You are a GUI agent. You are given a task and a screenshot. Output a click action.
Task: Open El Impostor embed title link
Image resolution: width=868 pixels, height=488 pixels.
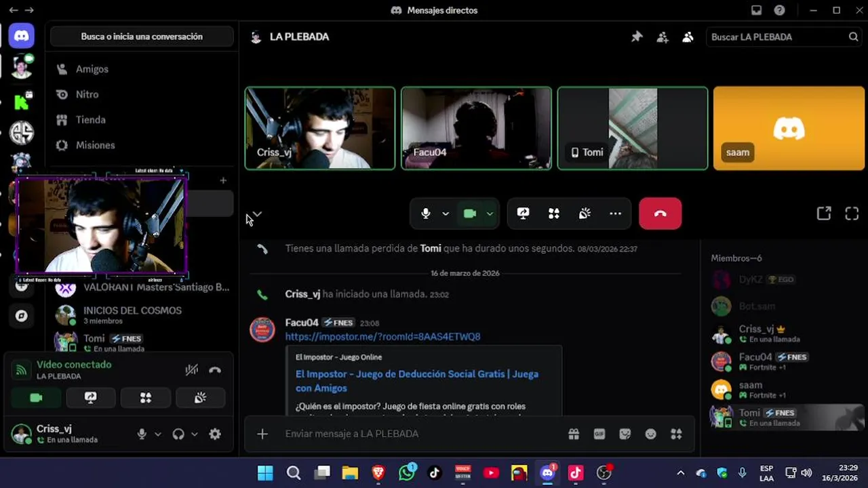tap(417, 381)
